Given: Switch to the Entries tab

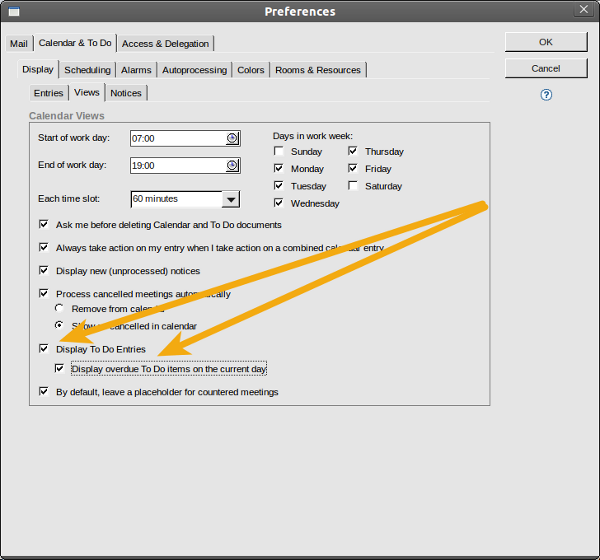Looking at the screenshot, I should [49, 93].
